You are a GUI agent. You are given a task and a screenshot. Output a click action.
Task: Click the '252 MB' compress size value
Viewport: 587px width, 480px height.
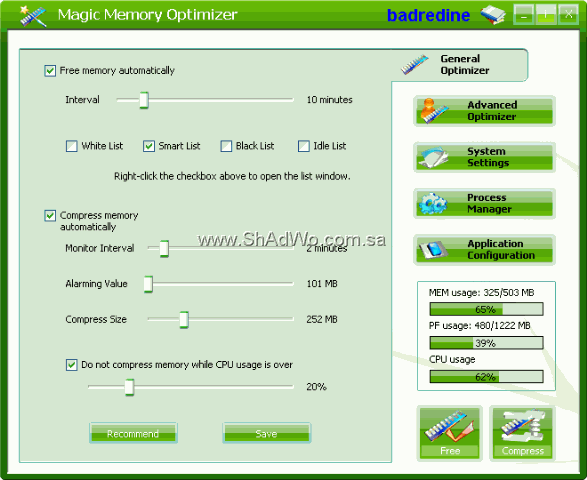click(322, 319)
